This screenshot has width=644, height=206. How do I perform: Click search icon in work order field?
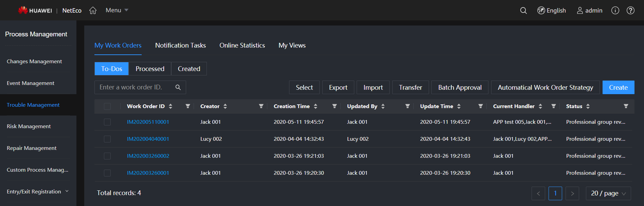[178, 87]
